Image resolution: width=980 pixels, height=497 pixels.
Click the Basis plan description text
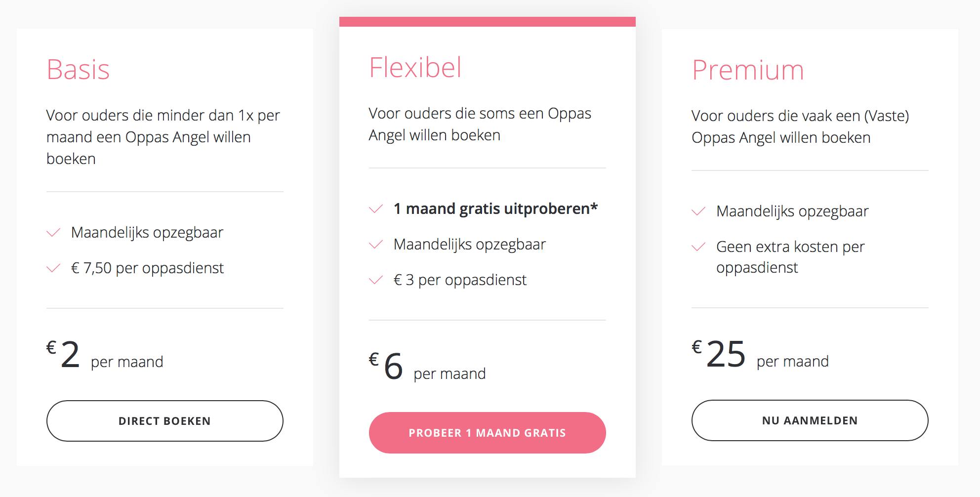(x=163, y=137)
